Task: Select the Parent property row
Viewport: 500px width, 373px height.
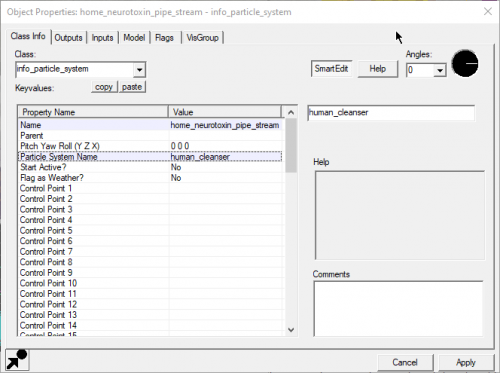Action: click(x=150, y=136)
